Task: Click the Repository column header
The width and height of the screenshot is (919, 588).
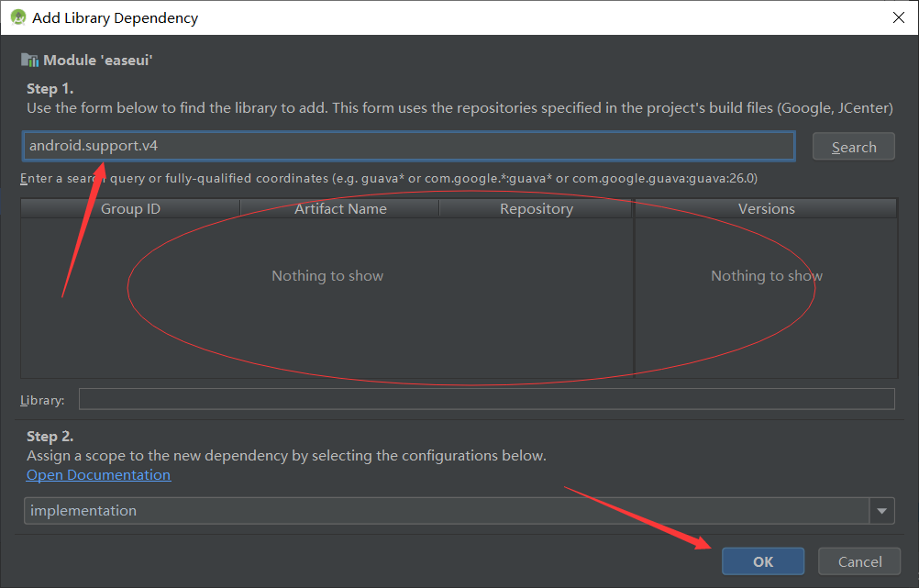Action: 536,208
